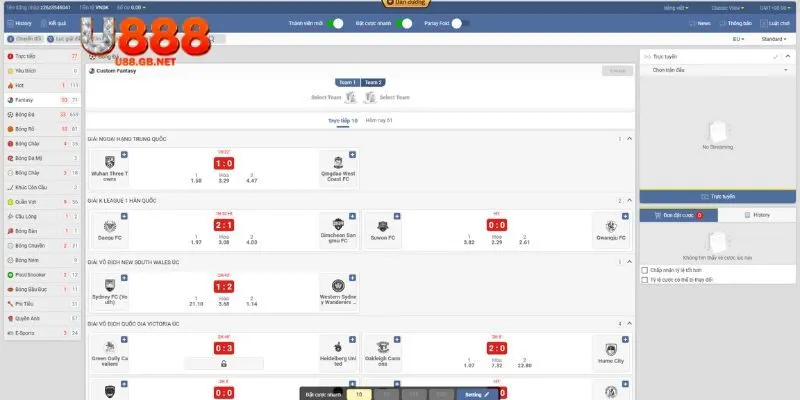Screen dimensions: 800x400
Task: Open the Cầu Lông badminton category
Action: (42, 216)
